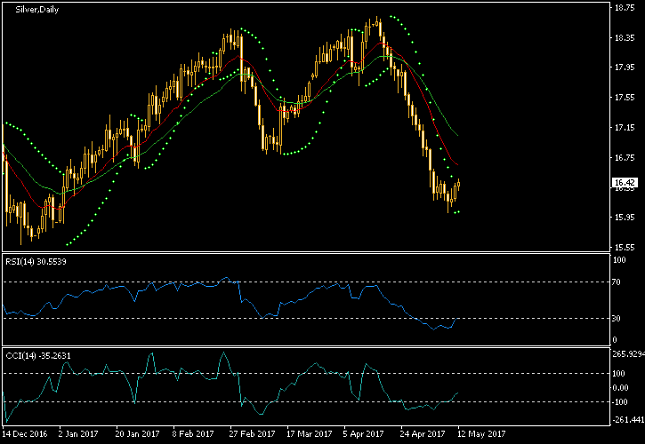Click the 18.75 price axis label
This screenshot has width=645, height=444.
624,7
